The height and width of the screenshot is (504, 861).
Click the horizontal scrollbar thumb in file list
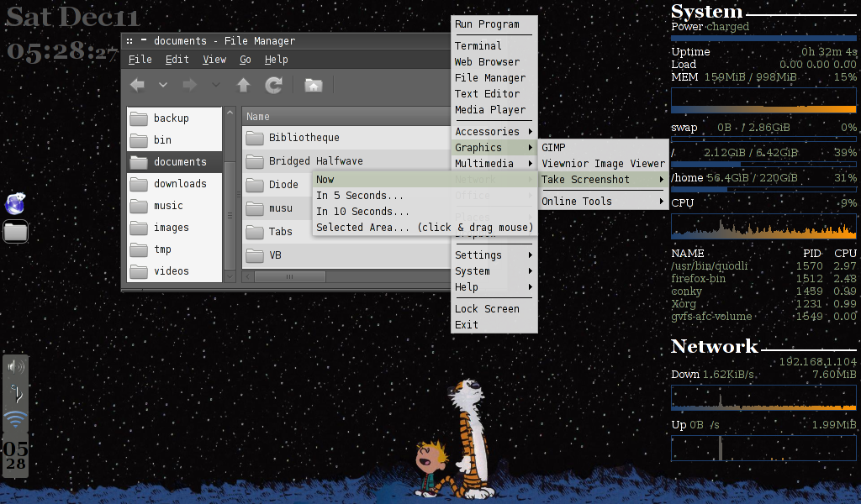tap(289, 277)
